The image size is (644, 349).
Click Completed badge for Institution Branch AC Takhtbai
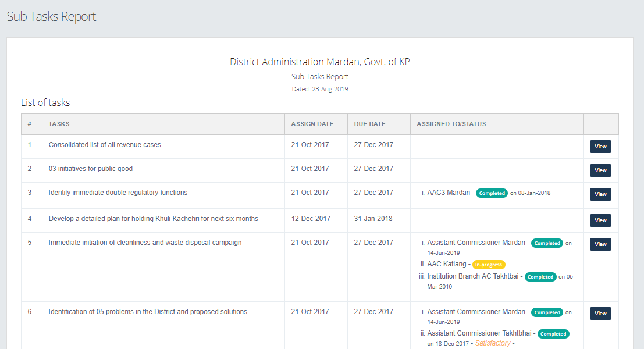(x=540, y=277)
